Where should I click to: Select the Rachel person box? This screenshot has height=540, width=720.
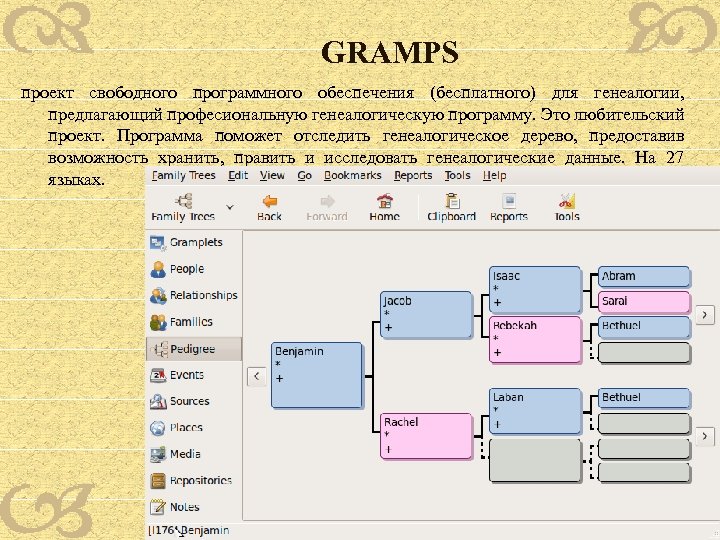426,436
